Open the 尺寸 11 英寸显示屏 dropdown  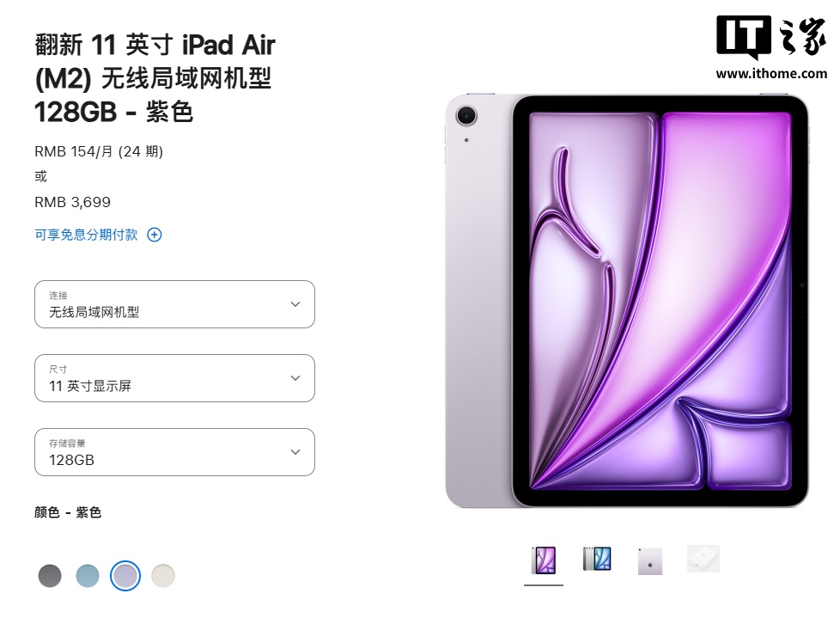[x=174, y=378]
